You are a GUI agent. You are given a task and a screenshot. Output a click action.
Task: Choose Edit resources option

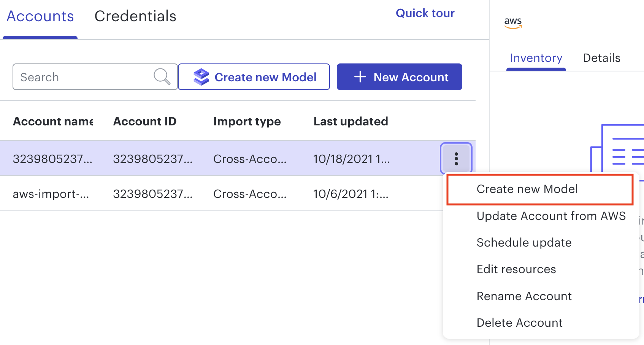tap(516, 269)
